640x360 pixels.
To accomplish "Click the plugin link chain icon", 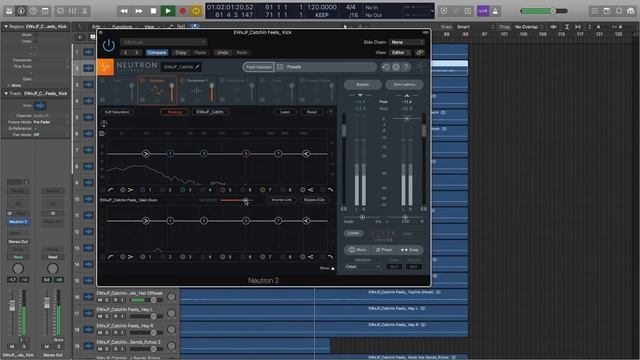I will point(420,53).
